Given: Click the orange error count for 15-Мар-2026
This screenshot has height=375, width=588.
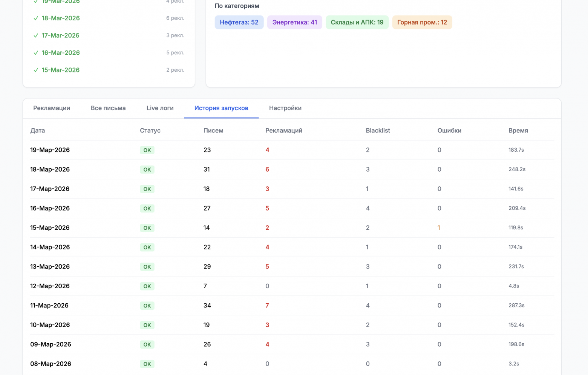Looking at the screenshot, I should point(439,228).
